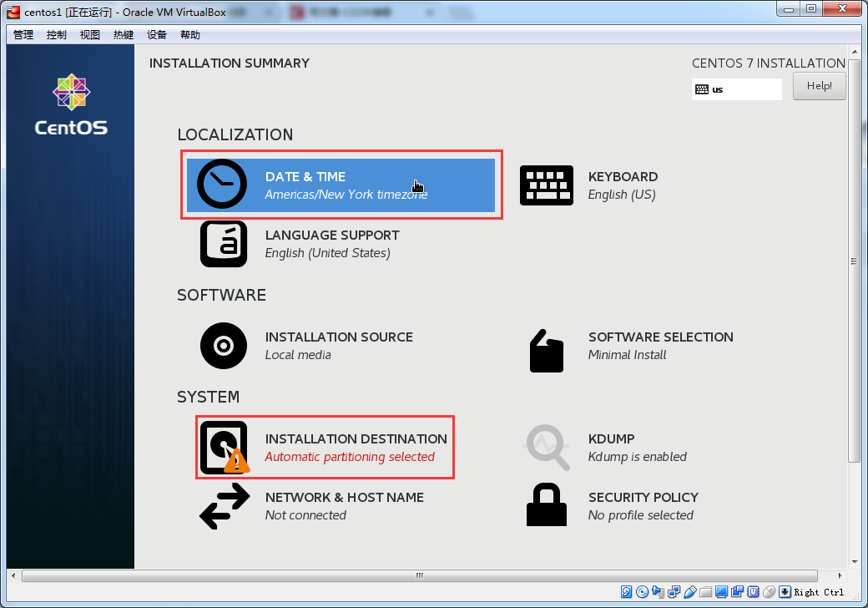Open the Network & Host Name arrows icon

pos(225,506)
